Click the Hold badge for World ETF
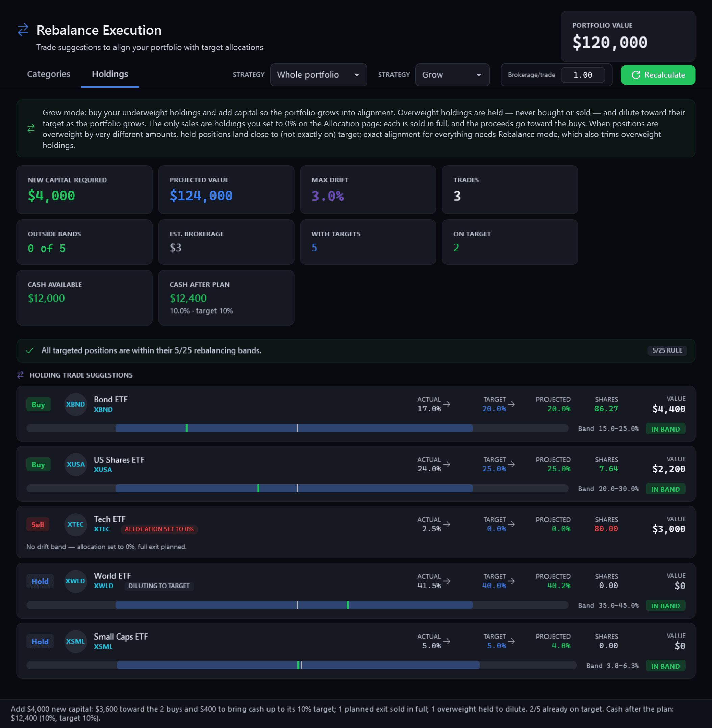Viewport: 712px width, 728px height. 40,581
